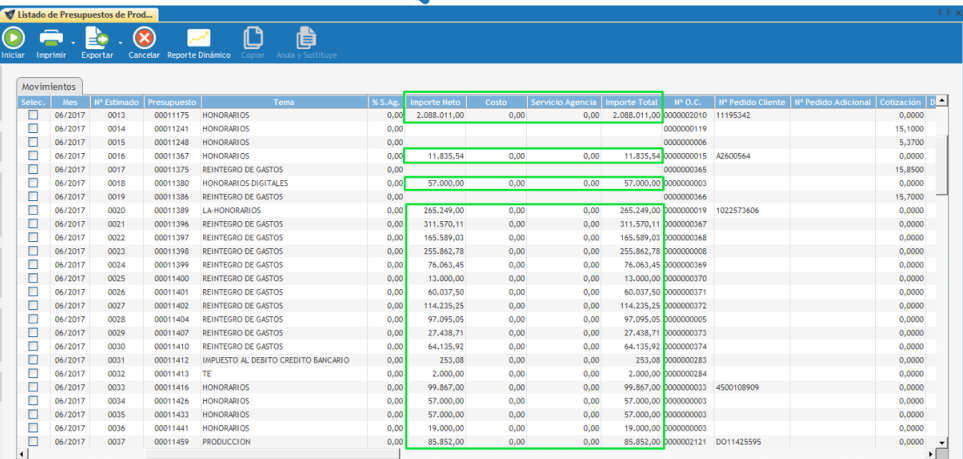Click the Tema column header
This screenshot has width=963, height=459.
pyautogui.click(x=284, y=102)
